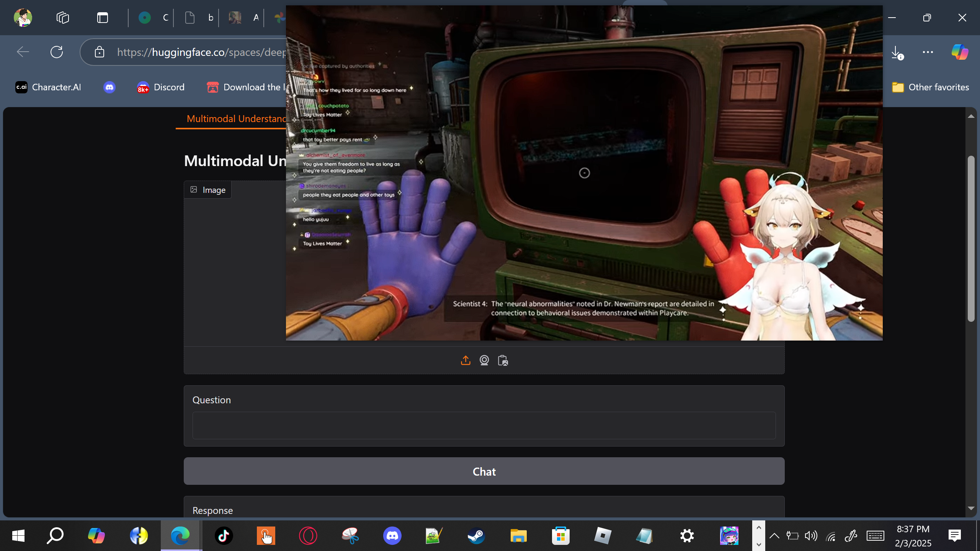
Task: Click the page scroll up arrow
Action: (x=971, y=116)
